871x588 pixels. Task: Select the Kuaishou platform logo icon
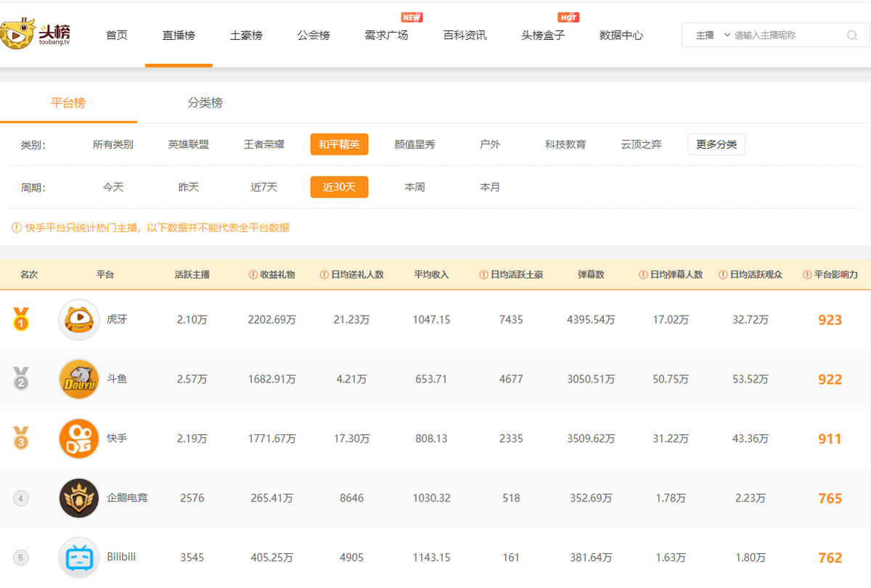[x=78, y=438]
